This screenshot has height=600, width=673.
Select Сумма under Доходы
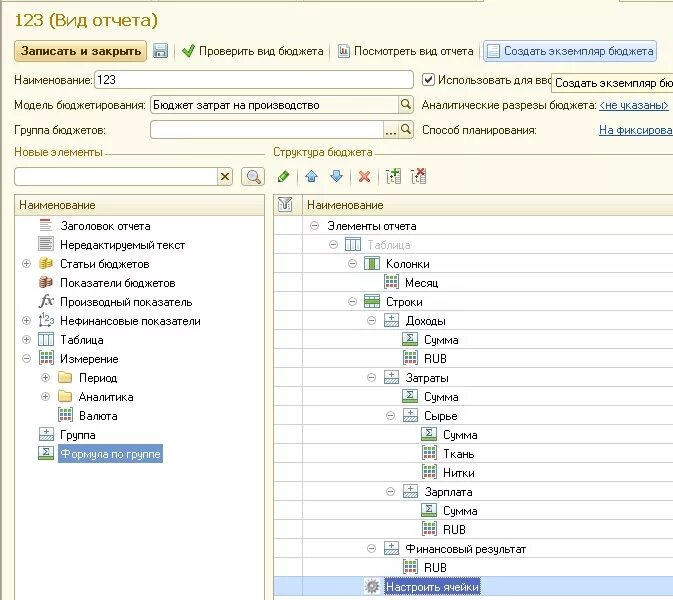pyautogui.click(x=441, y=340)
